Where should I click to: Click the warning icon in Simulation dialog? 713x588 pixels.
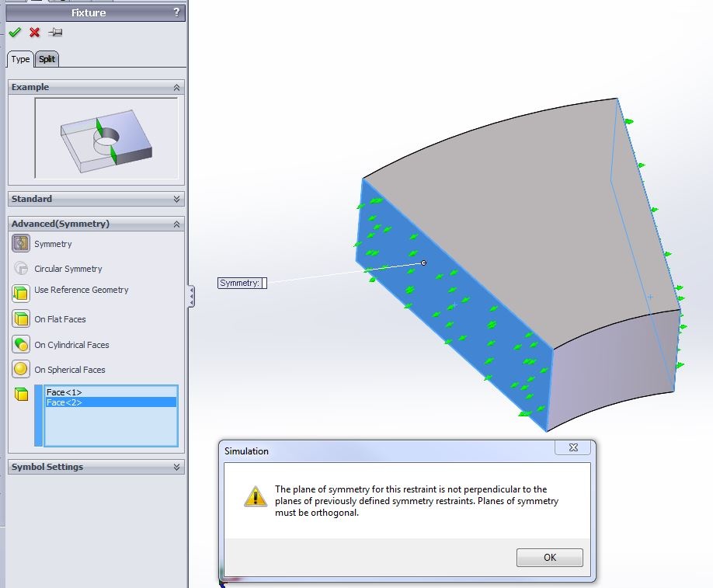click(256, 496)
